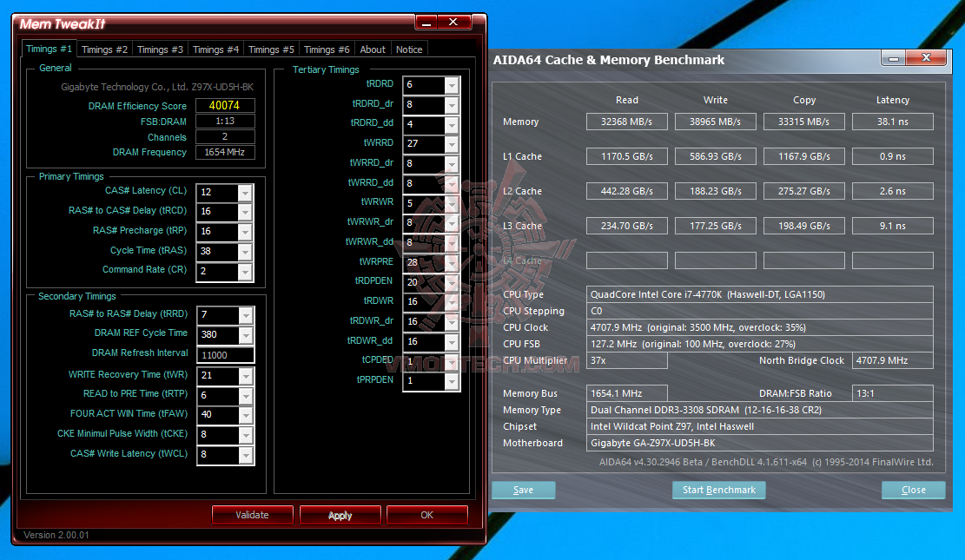Image resolution: width=965 pixels, height=560 pixels.
Task: Open the tWRRD_dd dropdown
Action: pyautogui.click(x=452, y=183)
